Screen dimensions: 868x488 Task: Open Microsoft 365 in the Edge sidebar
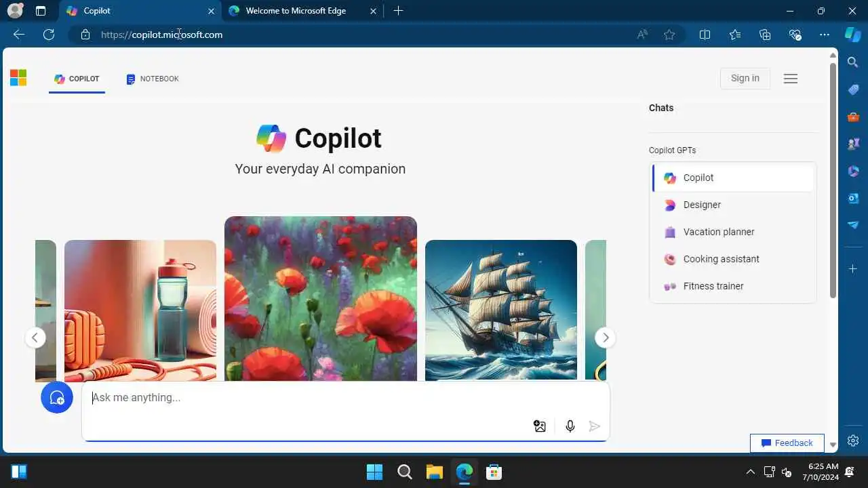coord(853,171)
